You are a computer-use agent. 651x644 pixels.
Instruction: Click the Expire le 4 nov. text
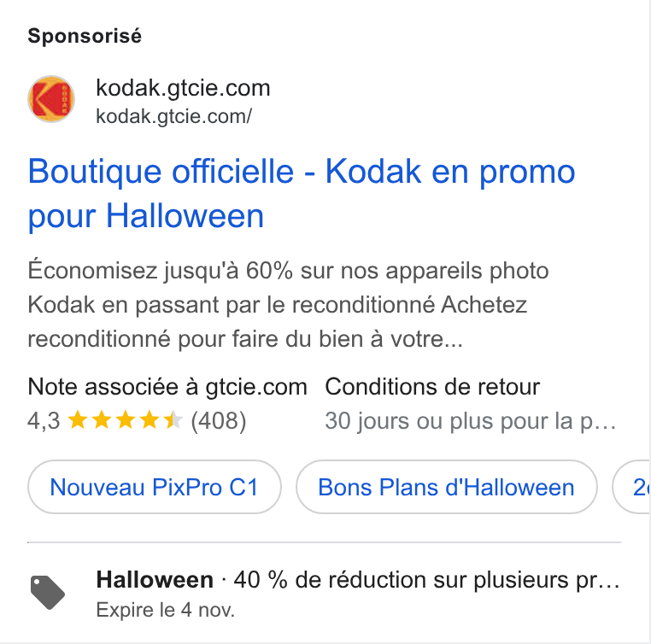tap(165, 610)
